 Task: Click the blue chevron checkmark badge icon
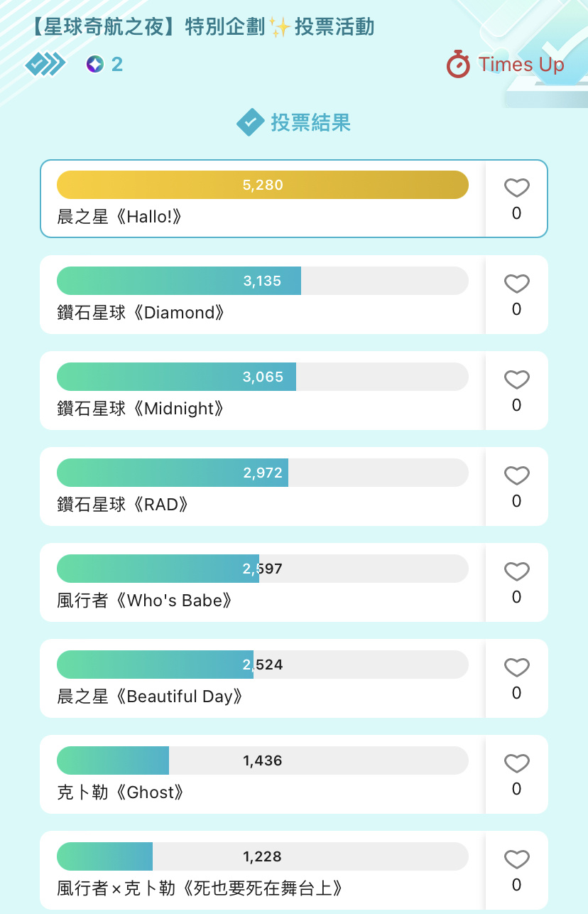[x=45, y=65]
